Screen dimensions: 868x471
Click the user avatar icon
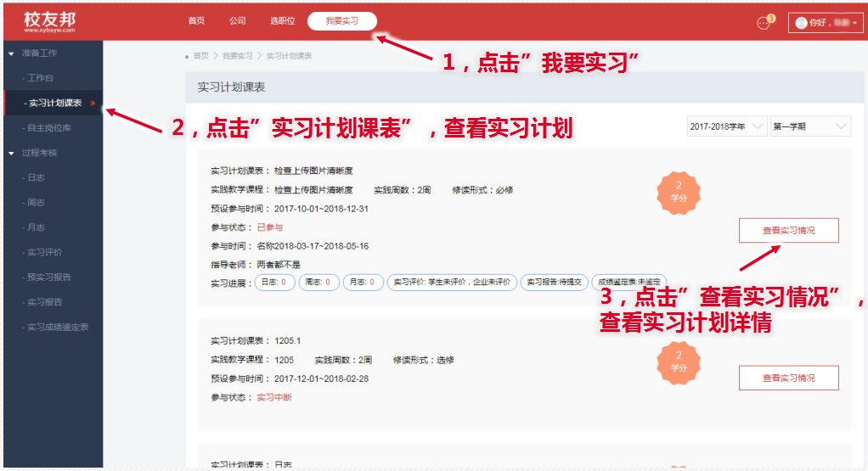801,23
